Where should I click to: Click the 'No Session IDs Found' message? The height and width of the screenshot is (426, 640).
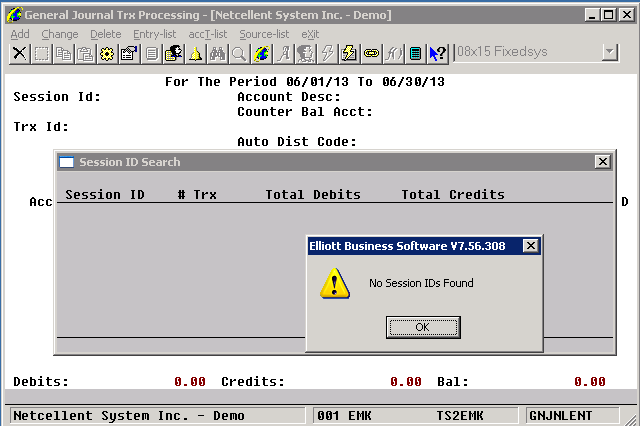click(x=421, y=283)
